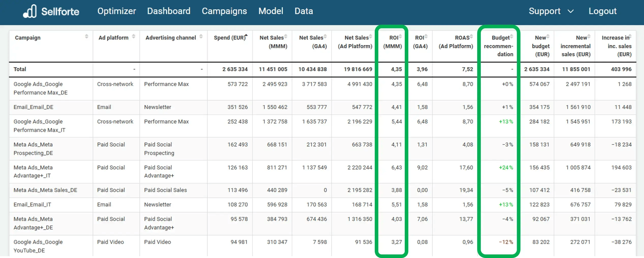The height and width of the screenshot is (258, 644).
Task: Select Meta Prospecting_DE campaign
Action: click(33, 149)
